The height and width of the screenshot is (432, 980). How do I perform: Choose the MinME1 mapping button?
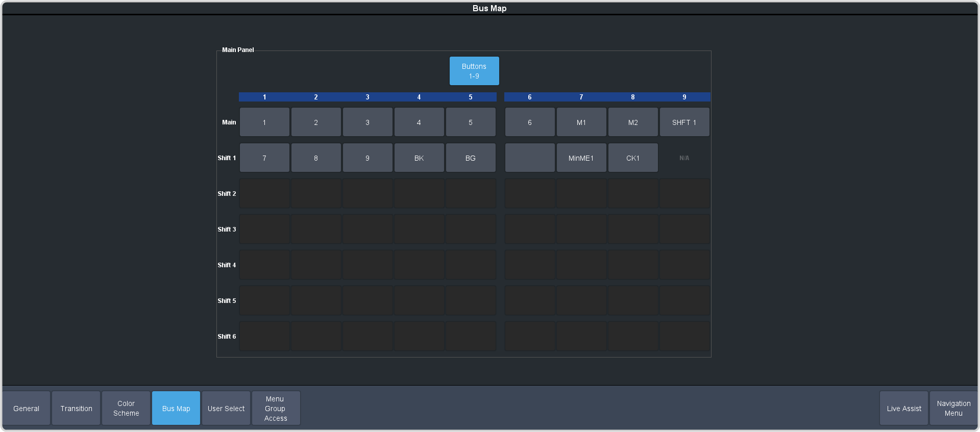(581, 158)
